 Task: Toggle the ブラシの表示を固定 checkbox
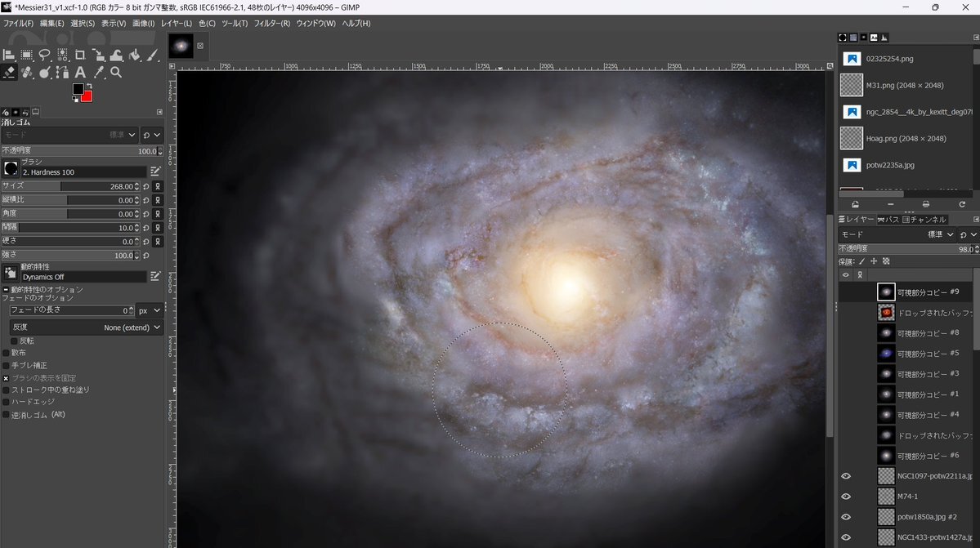coord(6,378)
